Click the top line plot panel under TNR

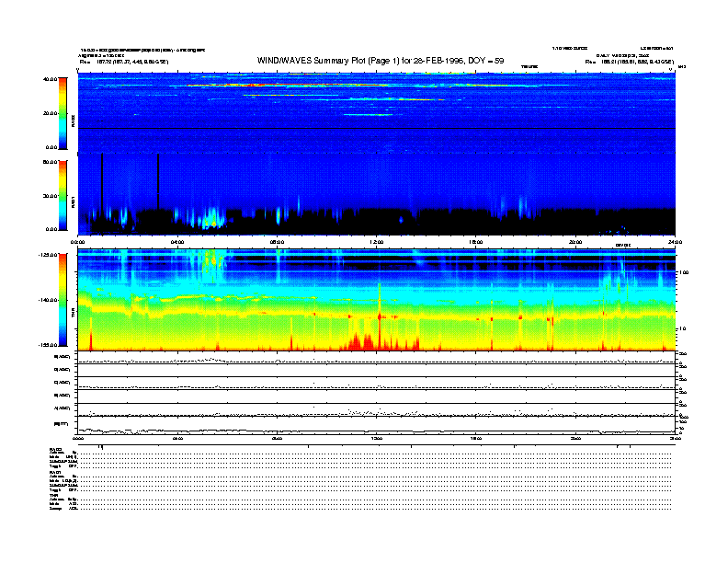click(x=377, y=358)
